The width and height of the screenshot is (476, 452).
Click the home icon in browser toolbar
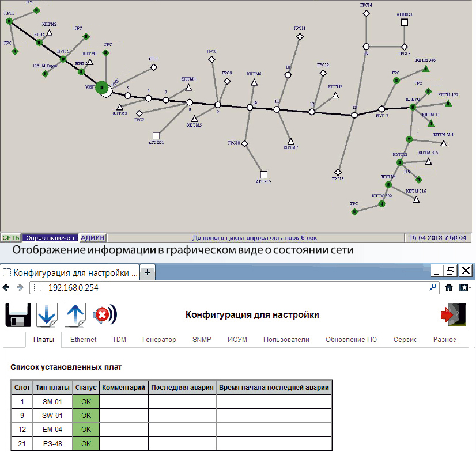point(449,287)
